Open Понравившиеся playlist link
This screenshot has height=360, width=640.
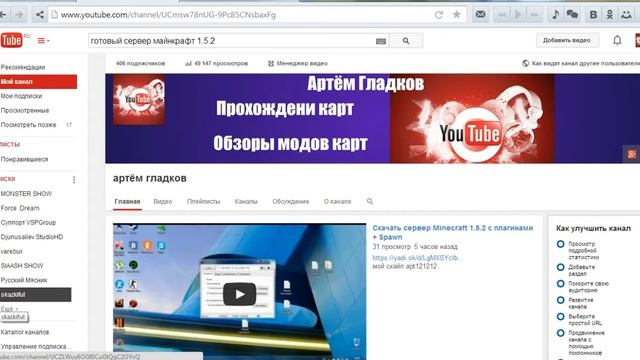coord(24,159)
